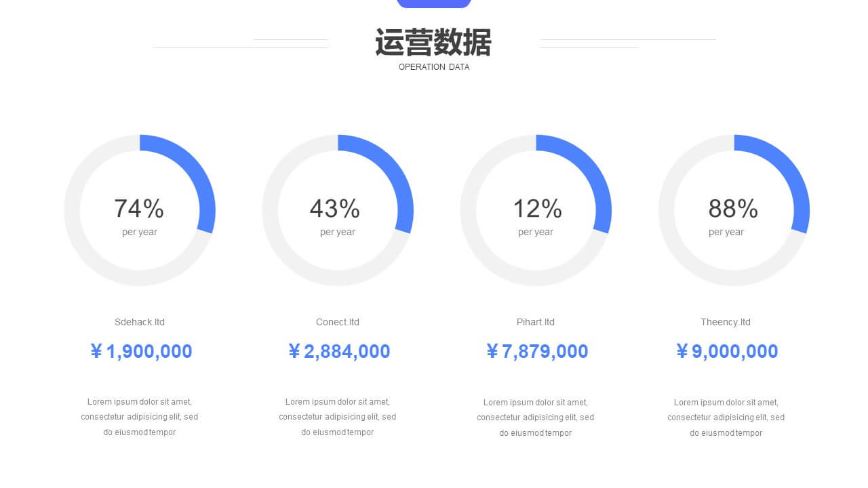868x488 pixels.
Task: Click the ¥7,879,000 amount
Action: [x=537, y=351]
